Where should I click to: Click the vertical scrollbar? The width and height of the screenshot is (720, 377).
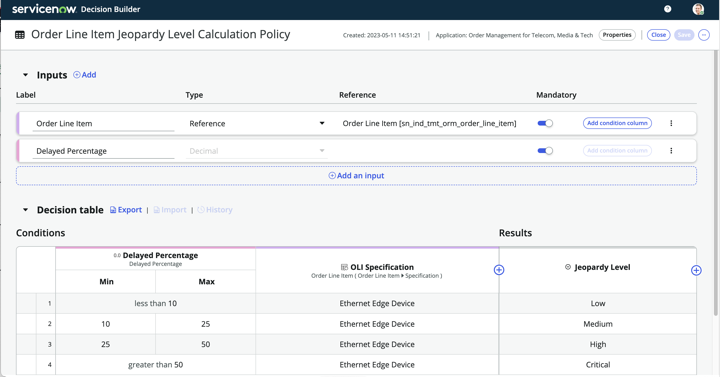click(715, 184)
